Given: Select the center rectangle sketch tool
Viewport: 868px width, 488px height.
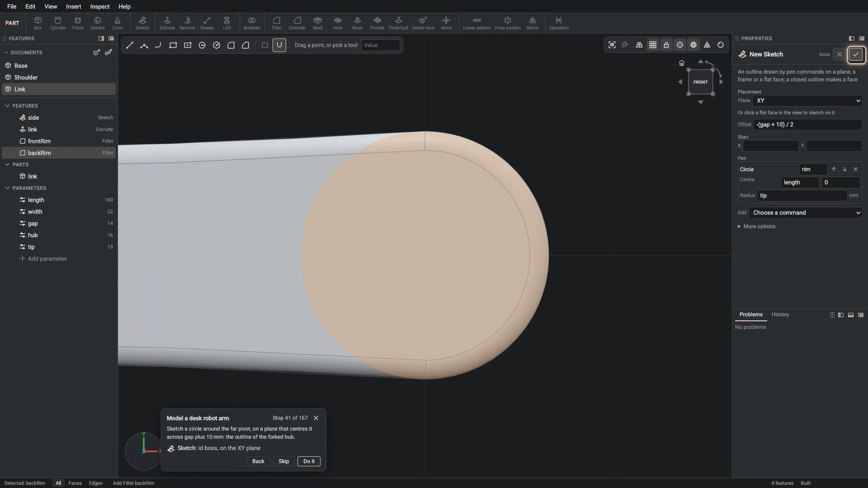Looking at the screenshot, I should tap(188, 45).
